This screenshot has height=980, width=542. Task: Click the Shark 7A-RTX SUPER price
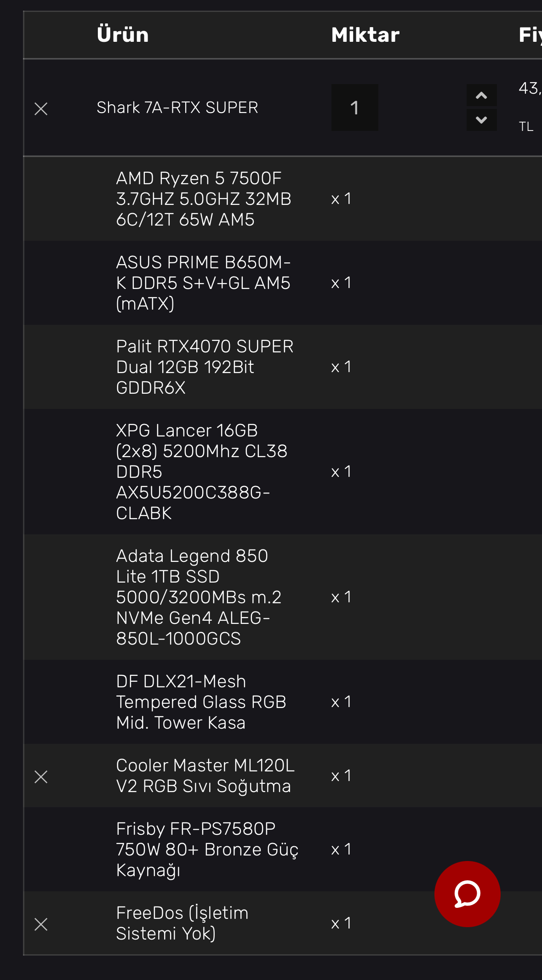(x=530, y=88)
